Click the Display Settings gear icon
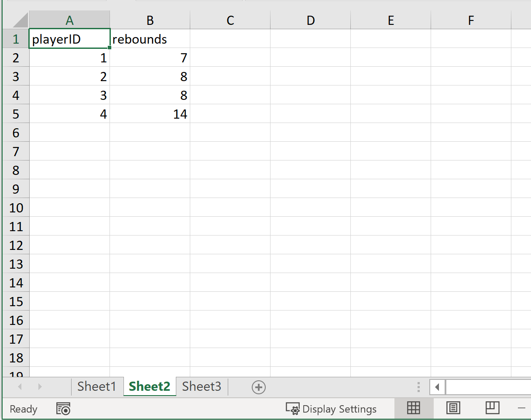Screen dimensions: 531x420 (x=293, y=409)
